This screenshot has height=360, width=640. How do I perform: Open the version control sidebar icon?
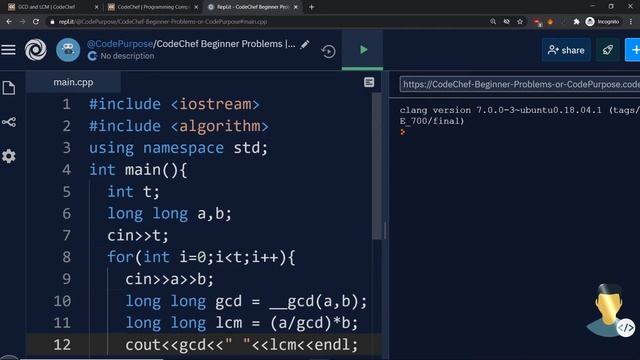[x=9, y=122]
